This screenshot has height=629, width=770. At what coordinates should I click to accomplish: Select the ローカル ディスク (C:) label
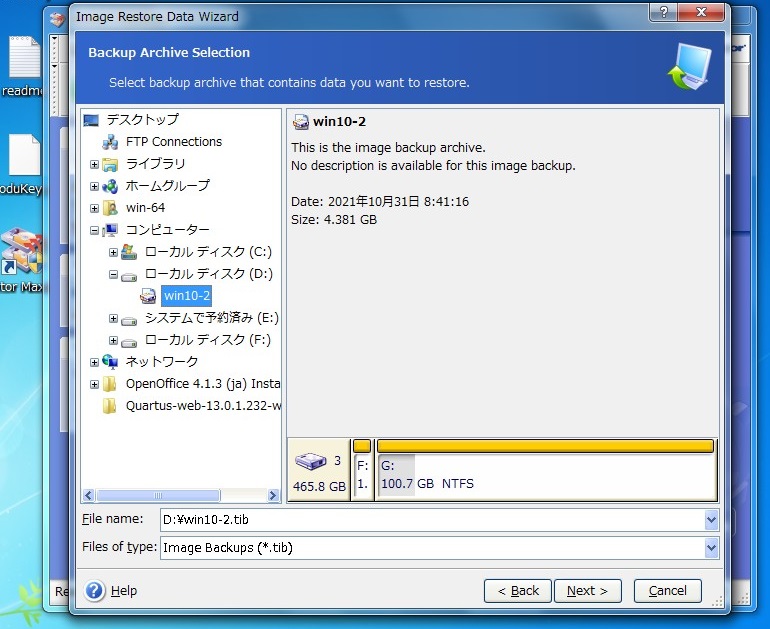pyautogui.click(x=208, y=252)
